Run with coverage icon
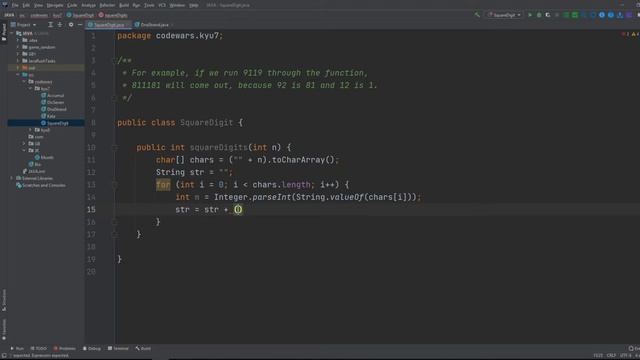Viewport: 640px width, 360px height. pyautogui.click(x=548, y=15)
